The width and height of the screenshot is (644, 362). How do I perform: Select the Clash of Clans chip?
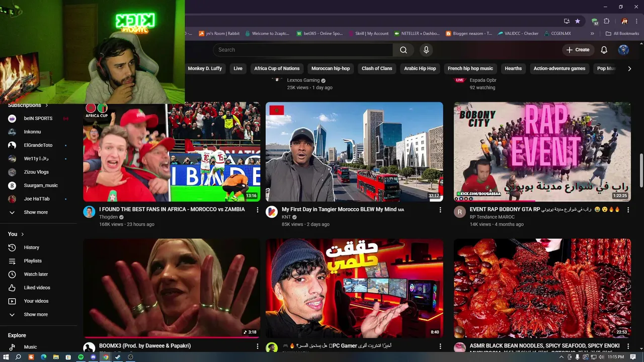pyautogui.click(x=377, y=68)
